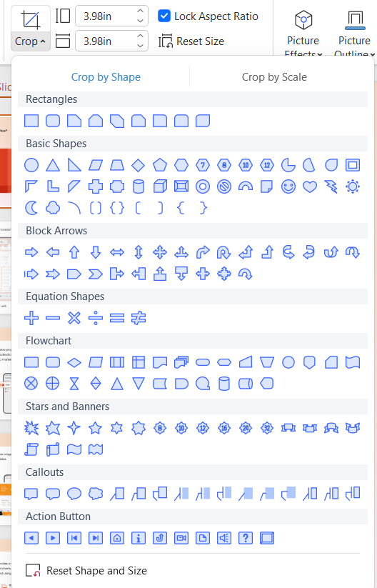Screen dimensions: 377x588
Task: Open Picture Effects dropdown
Action: pos(303,33)
